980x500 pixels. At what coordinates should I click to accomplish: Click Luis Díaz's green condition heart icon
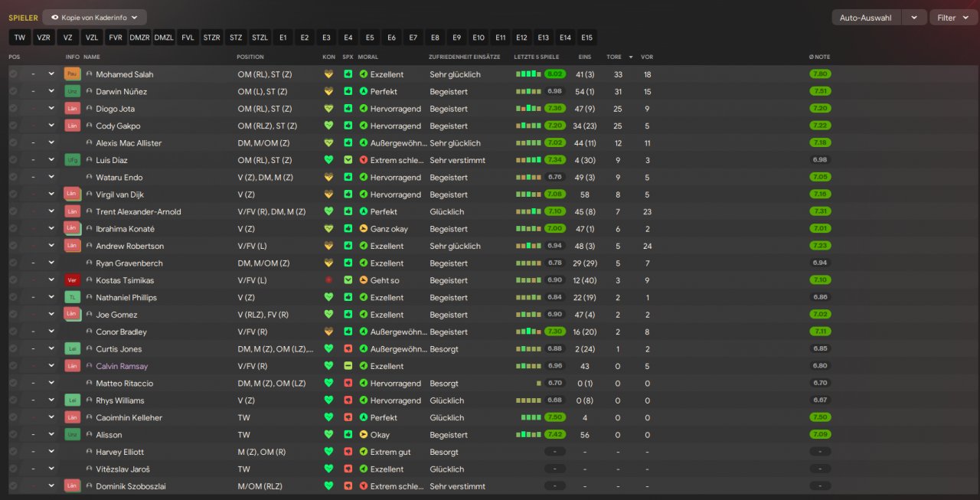(x=329, y=160)
